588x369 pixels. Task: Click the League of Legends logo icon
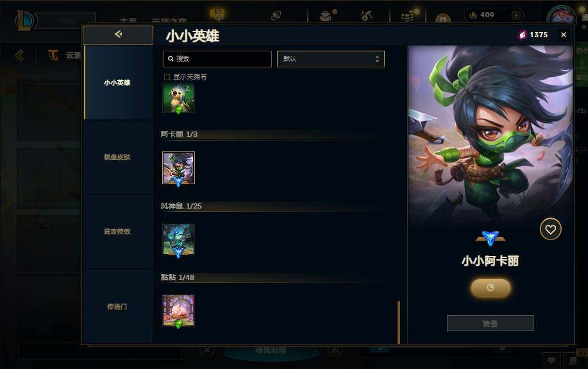pyautogui.click(x=25, y=21)
